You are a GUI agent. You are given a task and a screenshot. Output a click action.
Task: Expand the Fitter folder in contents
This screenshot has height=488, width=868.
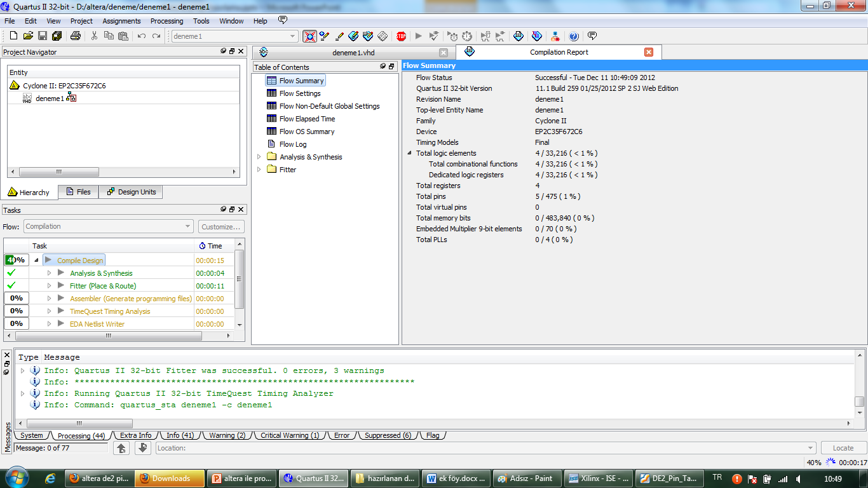(259, 170)
